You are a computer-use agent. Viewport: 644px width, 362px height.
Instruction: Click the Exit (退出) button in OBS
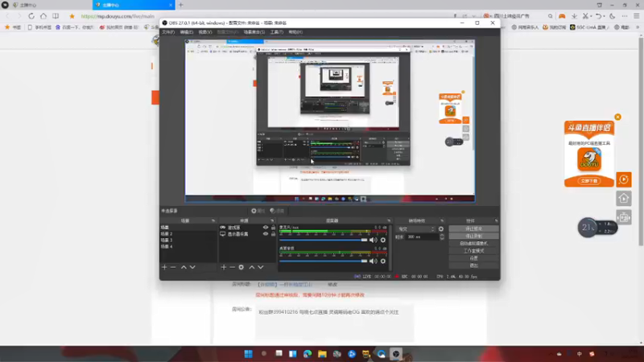pos(473,265)
